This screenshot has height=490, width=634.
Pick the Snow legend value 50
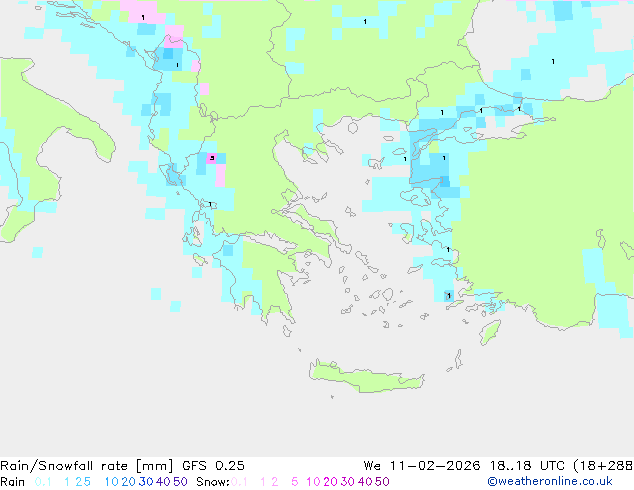coord(383,482)
